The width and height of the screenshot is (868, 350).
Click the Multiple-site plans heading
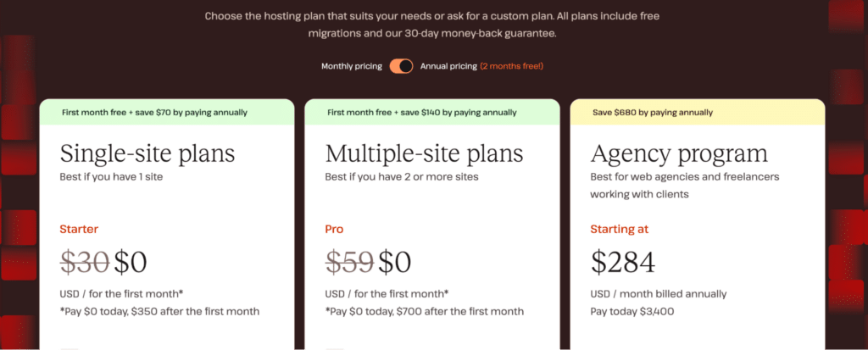(425, 153)
